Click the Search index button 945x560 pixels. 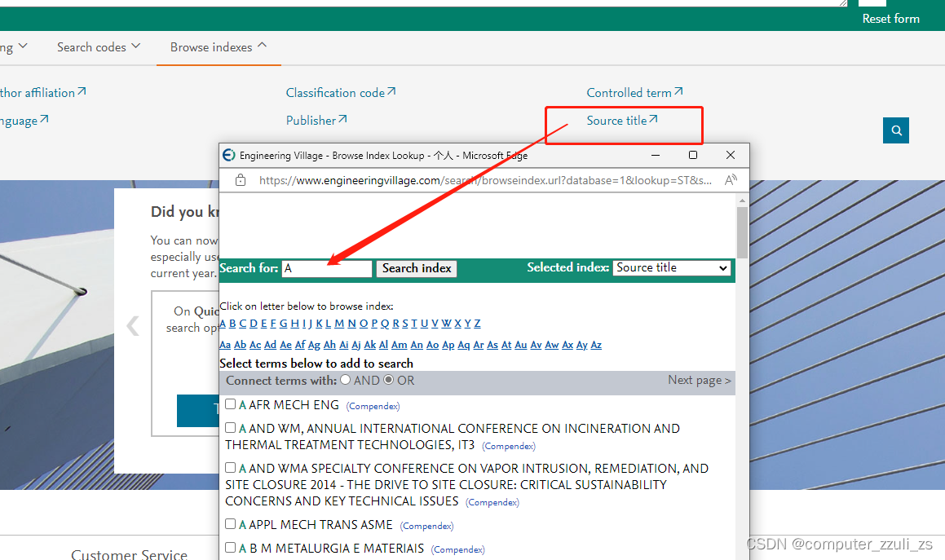coord(417,268)
